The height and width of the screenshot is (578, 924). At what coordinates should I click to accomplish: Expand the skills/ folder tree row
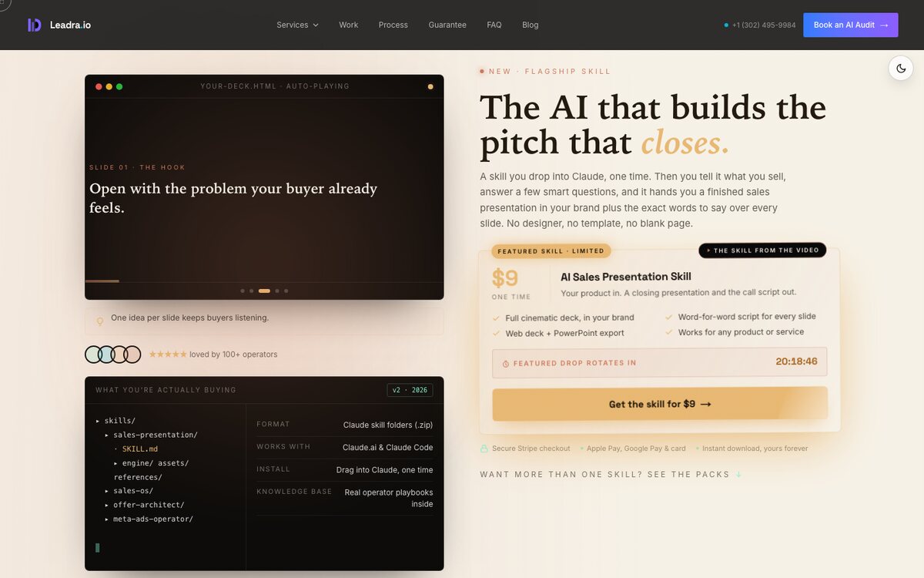(115, 421)
